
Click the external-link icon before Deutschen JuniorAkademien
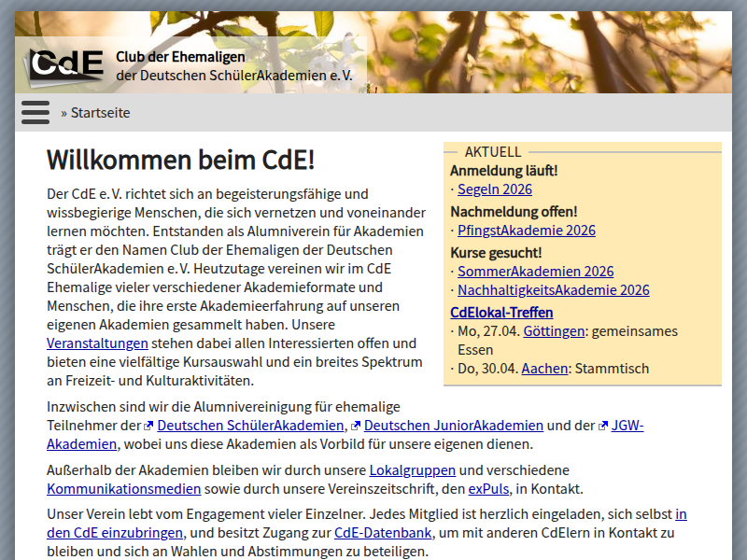tap(356, 426)
